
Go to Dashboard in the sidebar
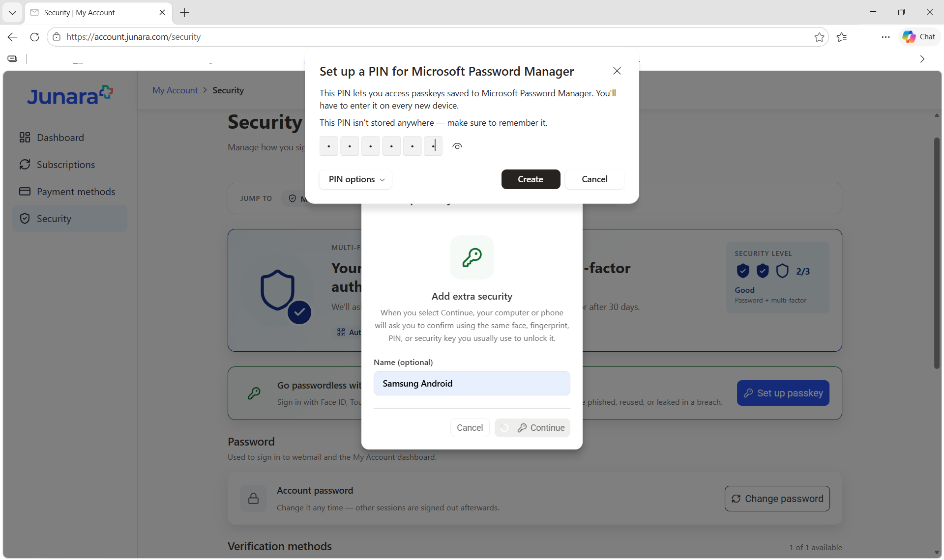pos(70,138)
